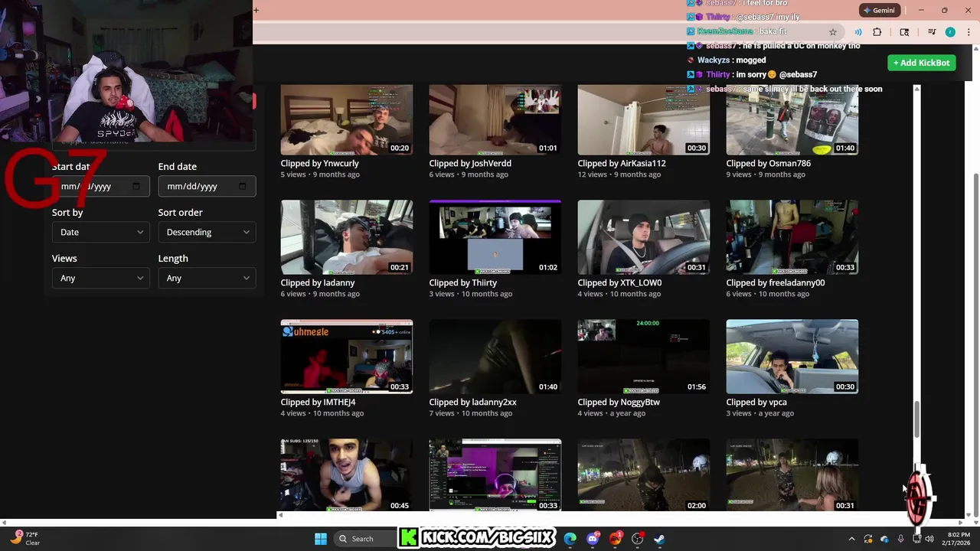This screenshot has width=980, height=551.
Task: Click 'Clipped by Osman786' title
Action: [769, 163]
